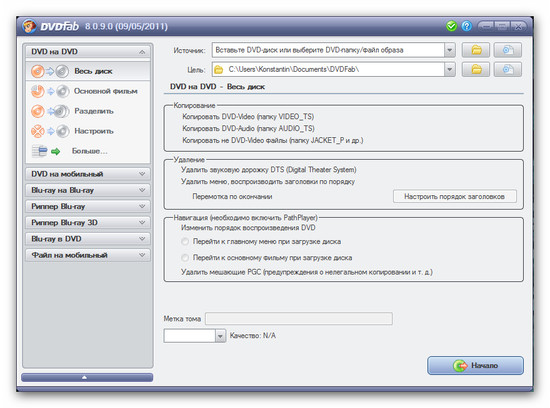The image size is (550, 408).
Task: Open the Цель target path dropdown
Action: click(449, 69)
